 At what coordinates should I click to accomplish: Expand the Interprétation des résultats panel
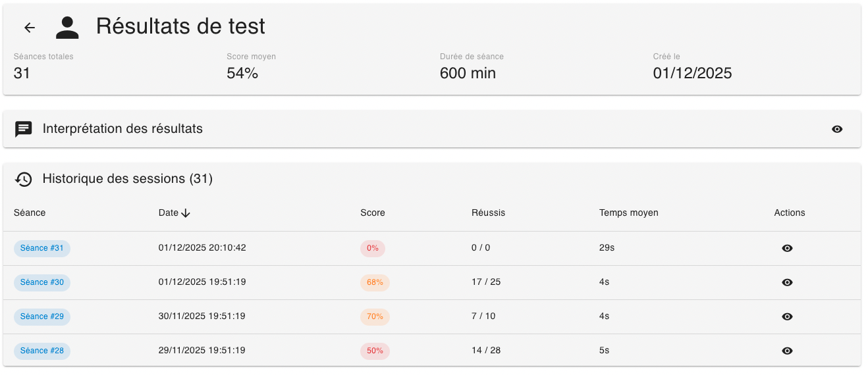tap(122, 129)
